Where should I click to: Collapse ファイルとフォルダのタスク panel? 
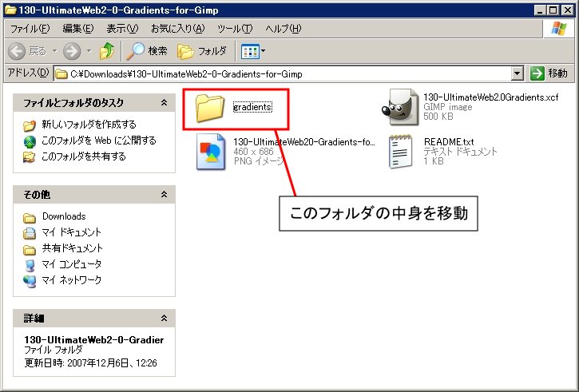coord(164,103)
